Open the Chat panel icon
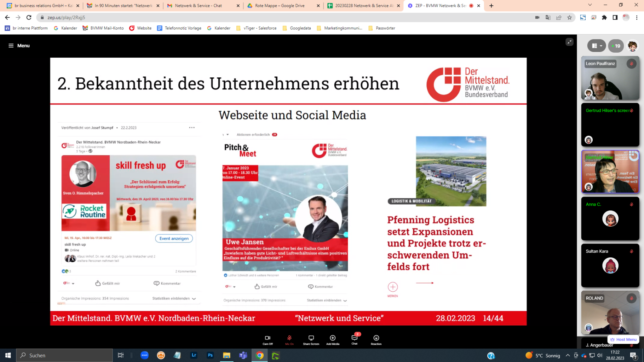This screenshot has width=644, height=362. [x=354, y=338]
